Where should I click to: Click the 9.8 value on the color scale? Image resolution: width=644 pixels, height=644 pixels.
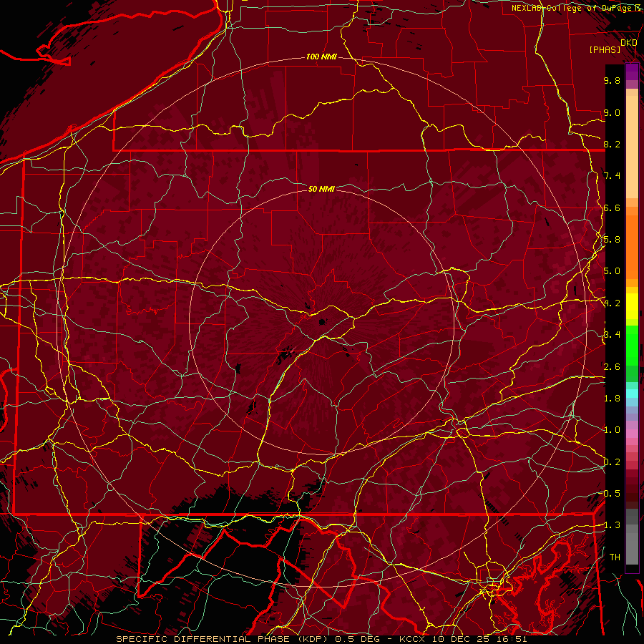(612, 80)
